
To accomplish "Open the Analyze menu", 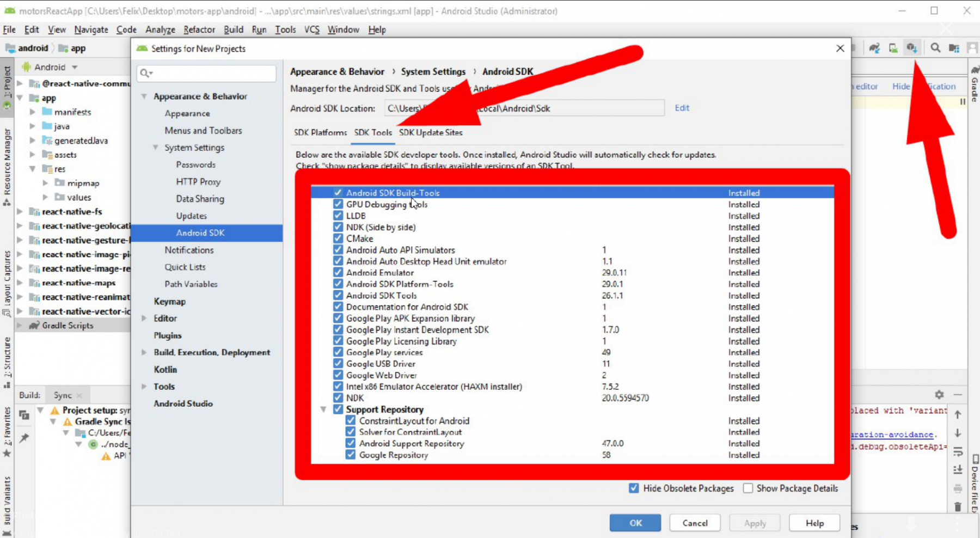I will click(160, 29).
